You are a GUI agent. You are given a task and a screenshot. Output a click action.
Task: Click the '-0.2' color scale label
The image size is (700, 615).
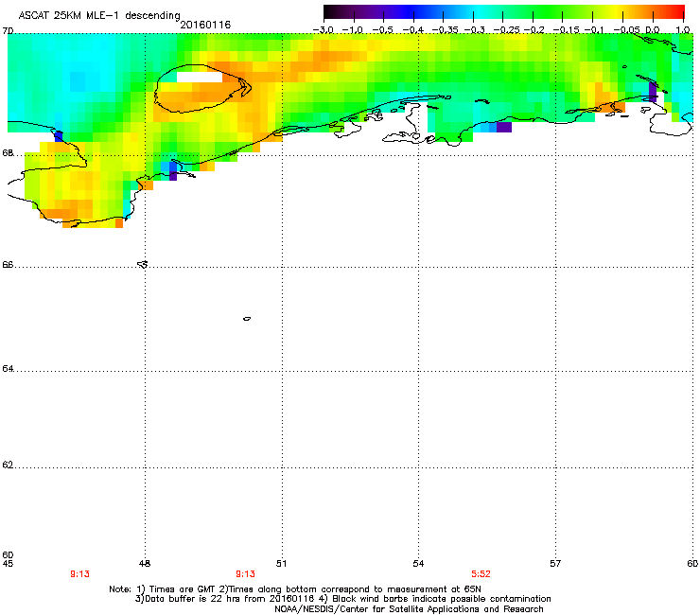coord(534,30)
